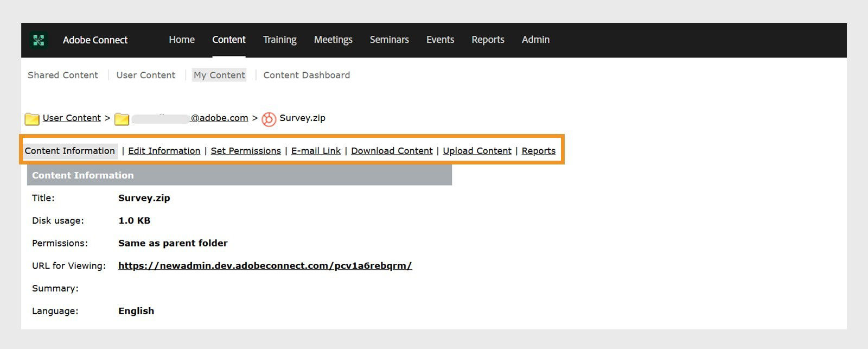Click the Title: field label
Screen dimensions: 868x349
coord(43,198)
